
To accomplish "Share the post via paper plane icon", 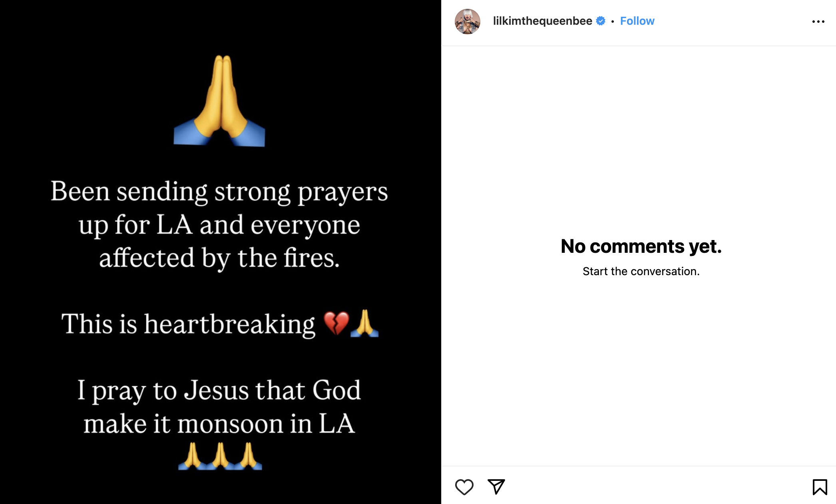I will (496, 486).
